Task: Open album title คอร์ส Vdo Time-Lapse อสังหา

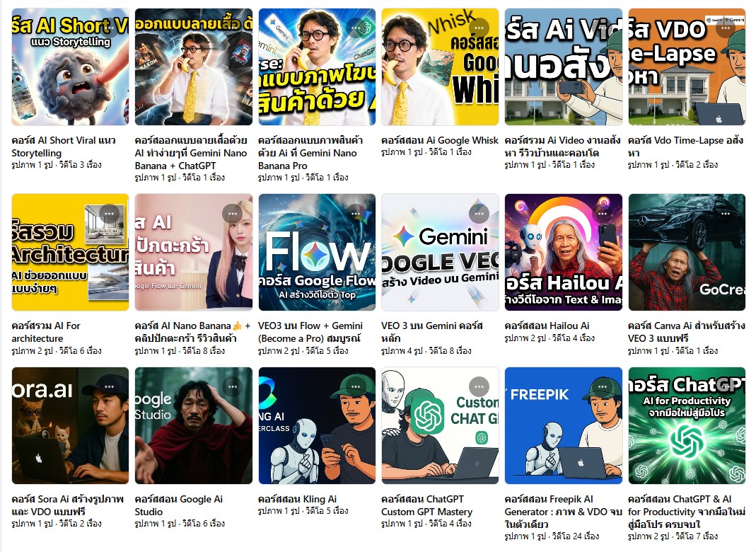Action: point(685,146)
